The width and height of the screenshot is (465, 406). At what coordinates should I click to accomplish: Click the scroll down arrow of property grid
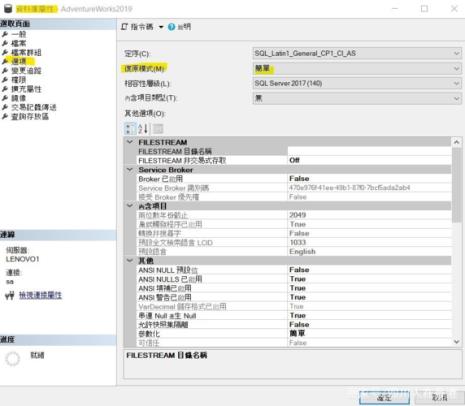(x=456, y=342)
